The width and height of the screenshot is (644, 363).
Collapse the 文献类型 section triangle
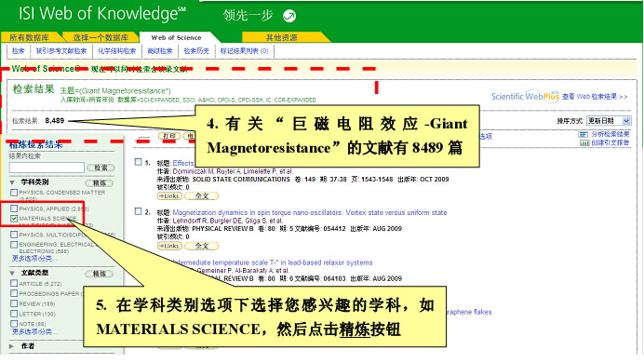[12, 273]
